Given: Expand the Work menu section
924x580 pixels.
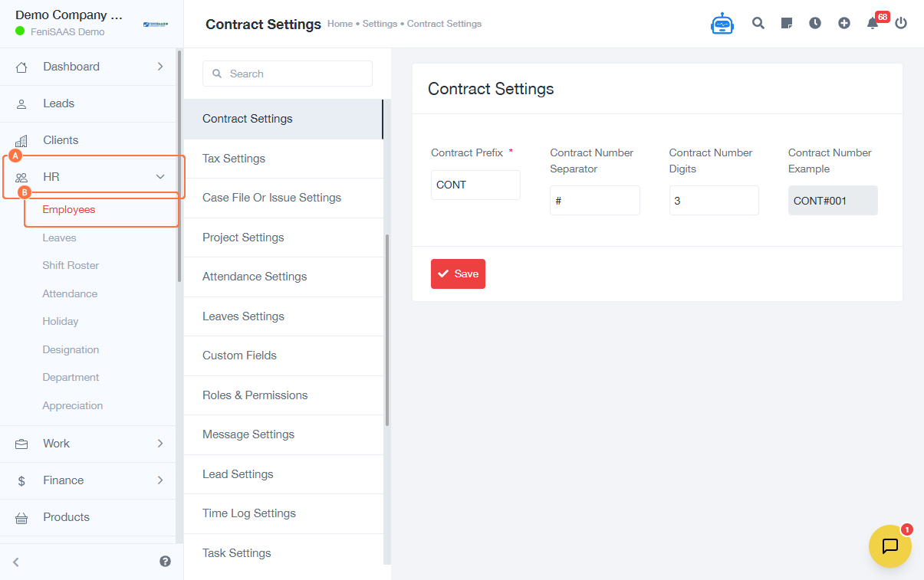Looking at the screenshot, I should (x=159, y=444).
